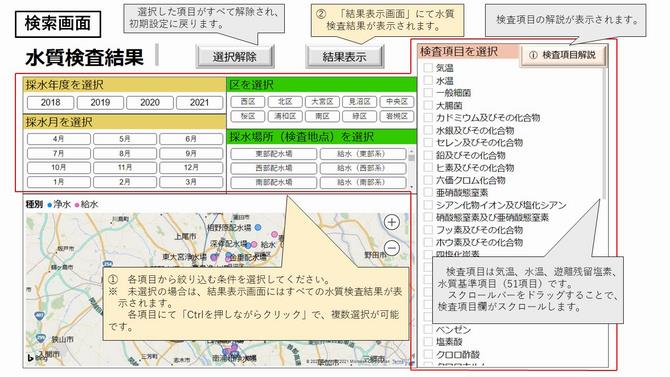This screenshot has height=377, width=670.
Task: Click the 選択解除 button
Action: tap(235, 57)
